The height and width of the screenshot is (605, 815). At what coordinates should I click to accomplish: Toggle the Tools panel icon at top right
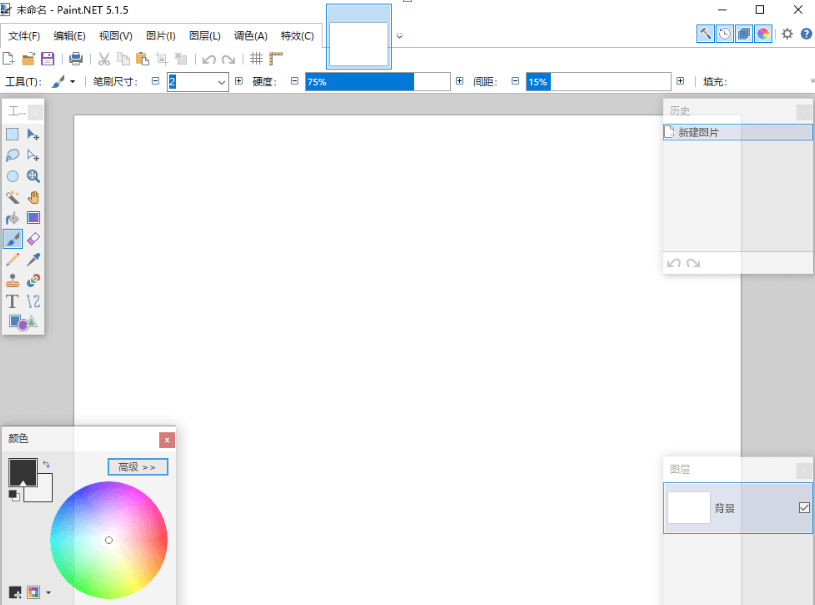706,33
